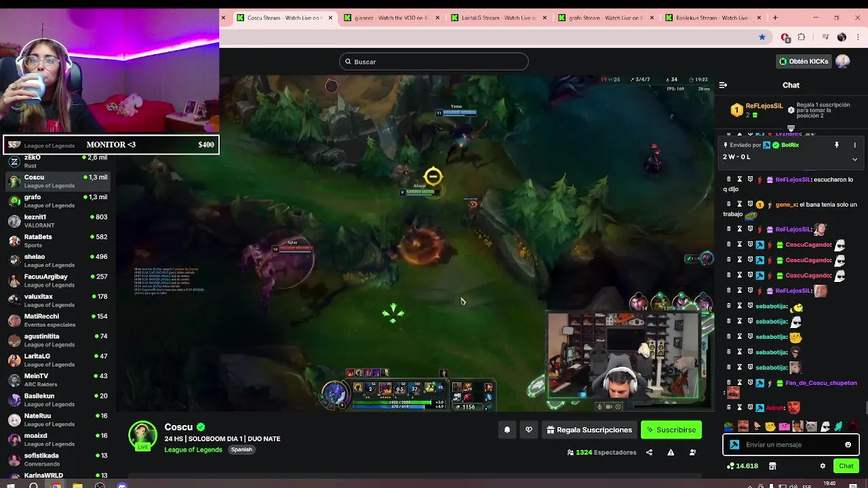Screen dimensions: 868x488
Task: Click Fan_de_Coscu_chupeton username in the chat
Action: tap(821, 383)
